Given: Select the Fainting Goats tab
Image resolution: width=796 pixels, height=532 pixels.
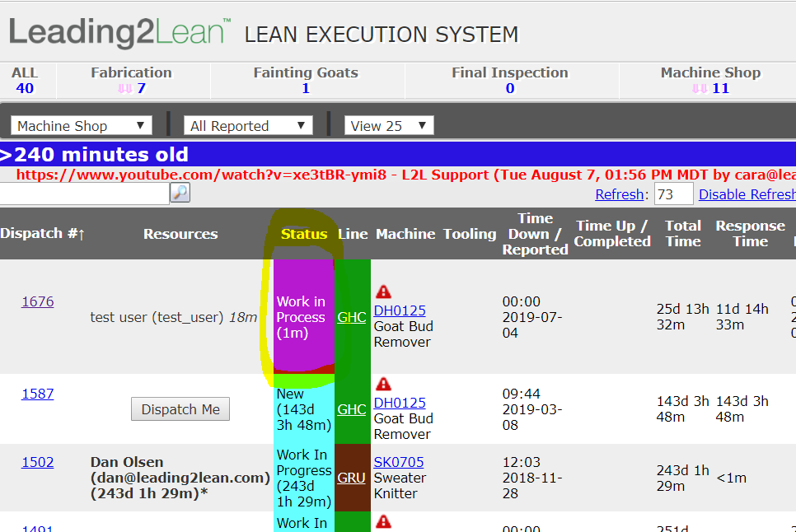Looking at the screenshot, I should point(306,81).
